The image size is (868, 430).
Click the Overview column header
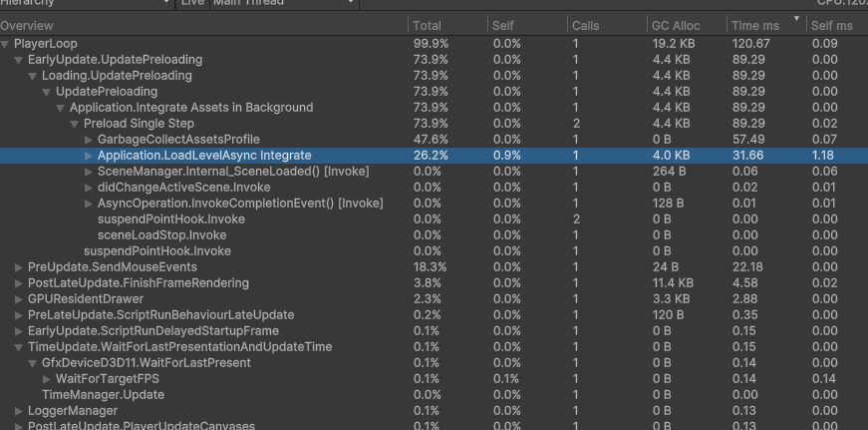[28, 25]
